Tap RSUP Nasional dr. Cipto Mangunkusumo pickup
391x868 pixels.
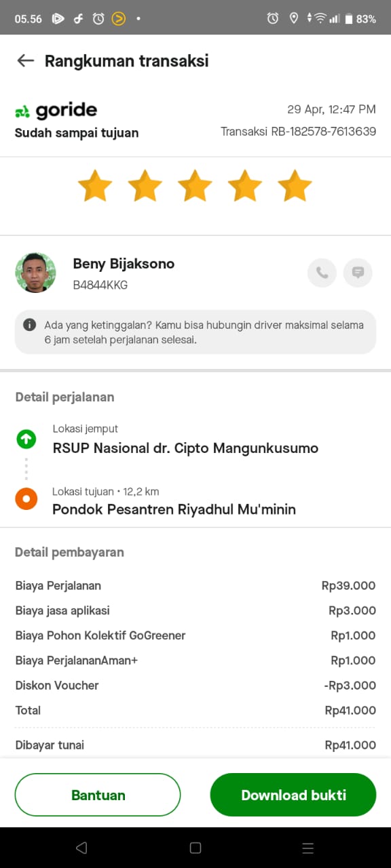pyautogui.click(x=185, y=448)
